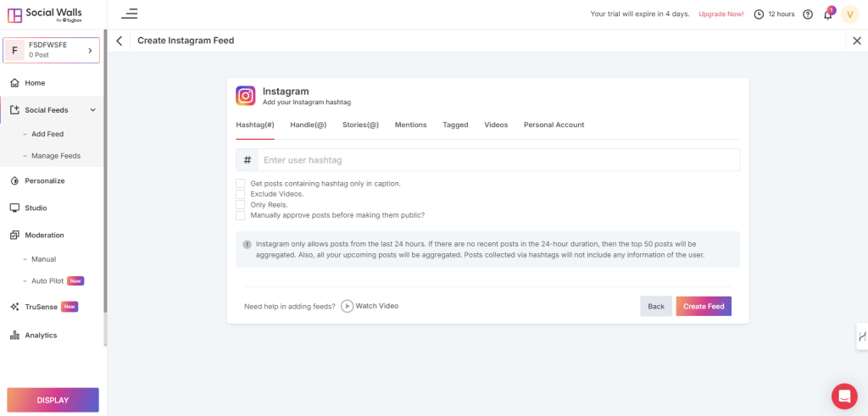
Task: Check hashtag only in caption option
Action: 240,183
